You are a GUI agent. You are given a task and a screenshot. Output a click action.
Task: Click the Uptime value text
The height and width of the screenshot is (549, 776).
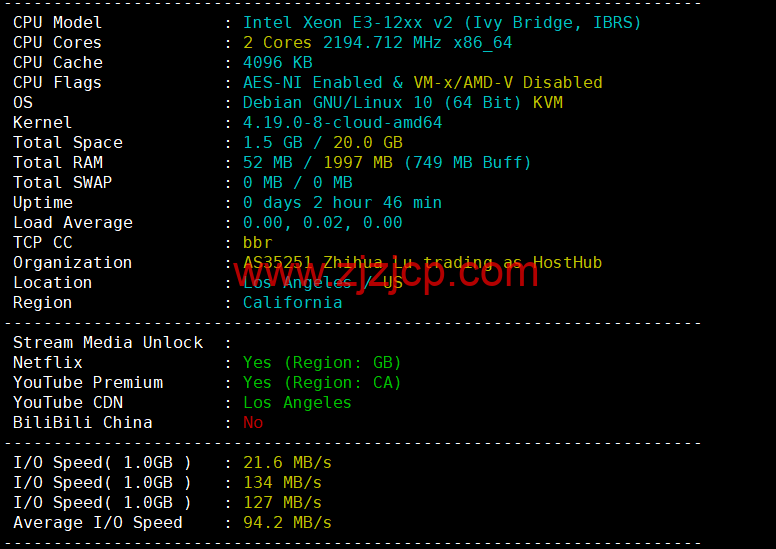[x=342, y=202]
